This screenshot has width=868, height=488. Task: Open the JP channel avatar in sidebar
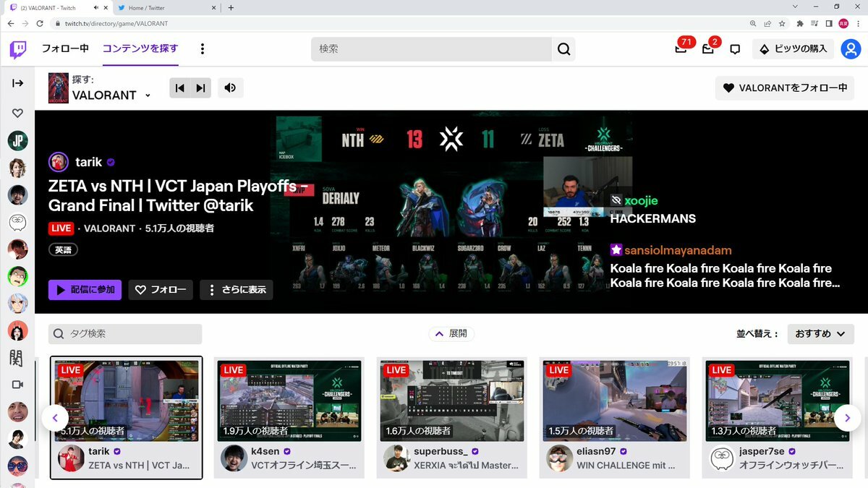click(x=17, y=140)
